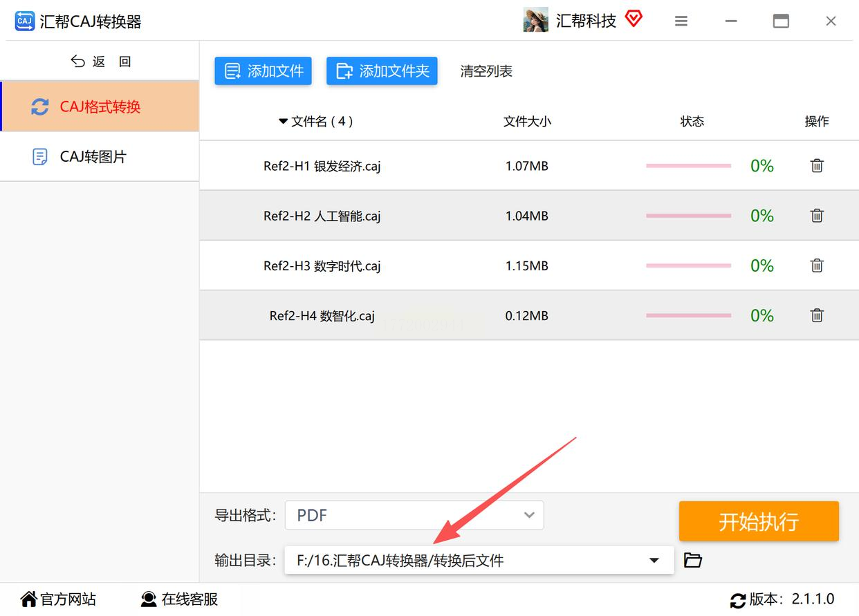Start conversion with 开始执行
Image resolution: width=859 pixels, height=616 pixels.
pyautogui.click(x=759, y=521)
